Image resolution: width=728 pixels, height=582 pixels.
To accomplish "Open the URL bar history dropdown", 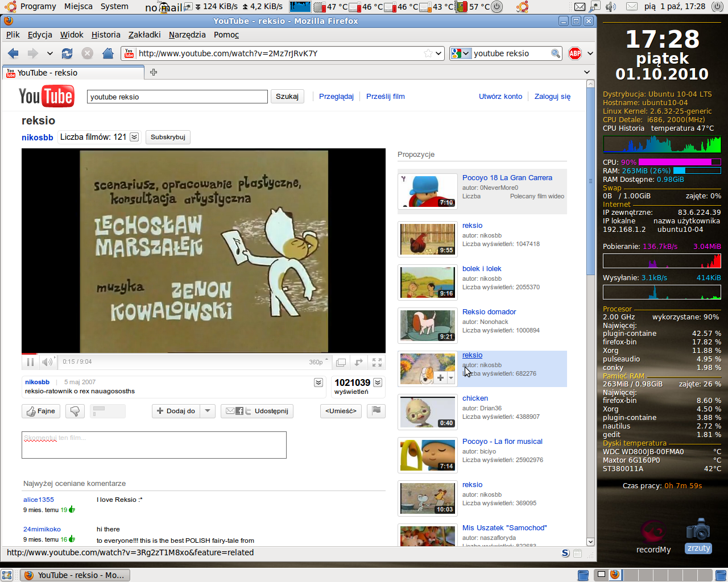I will (439, 53).
